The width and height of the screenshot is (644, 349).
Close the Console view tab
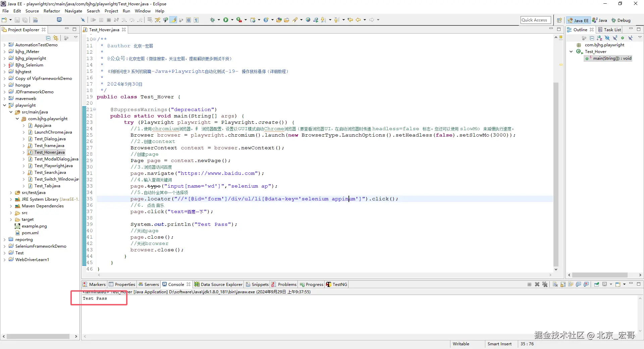point(189,284)
